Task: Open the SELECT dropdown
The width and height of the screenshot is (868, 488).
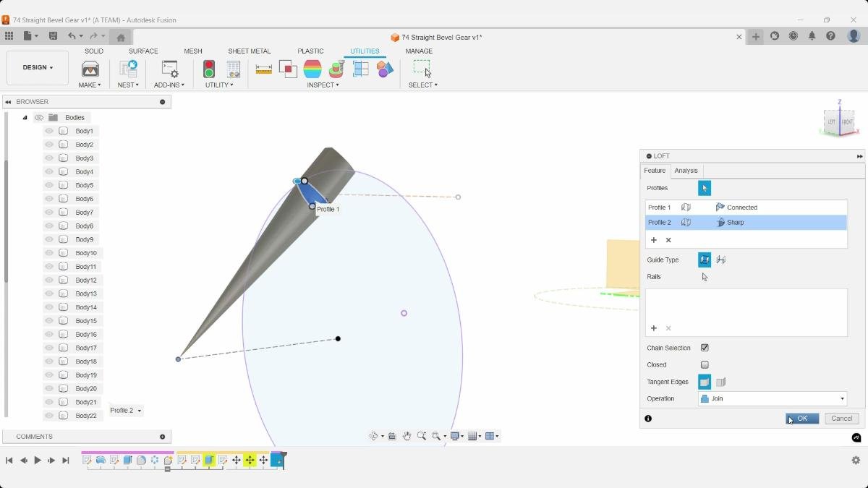Action: [x=423, y=85]
